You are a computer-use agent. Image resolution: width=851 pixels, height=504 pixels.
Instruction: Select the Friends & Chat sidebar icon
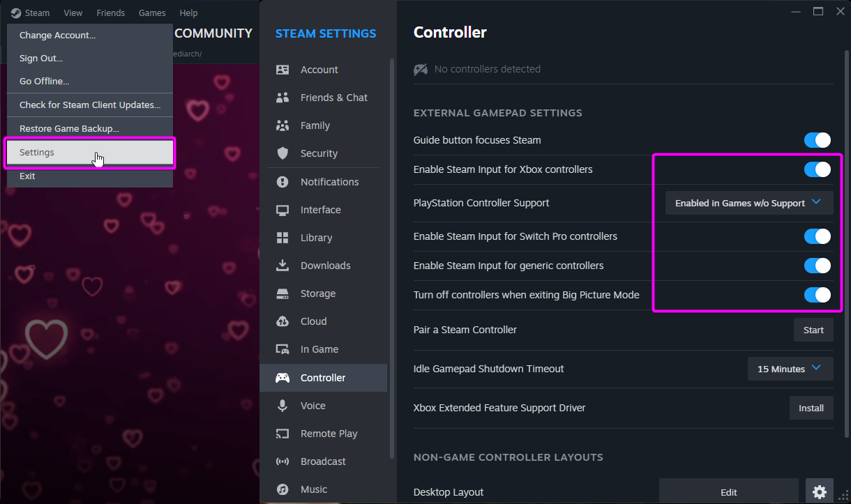click(283, 98)
